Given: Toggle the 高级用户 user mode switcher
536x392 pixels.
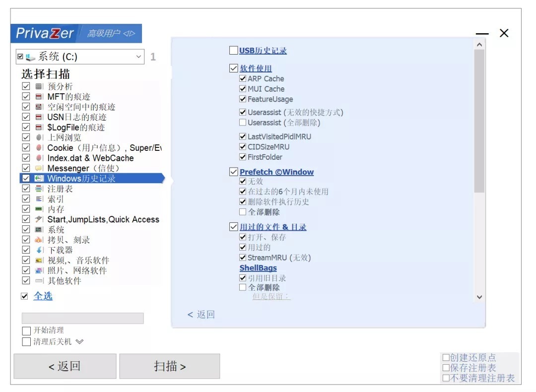Looking at the screenshot, I should 111,34.
